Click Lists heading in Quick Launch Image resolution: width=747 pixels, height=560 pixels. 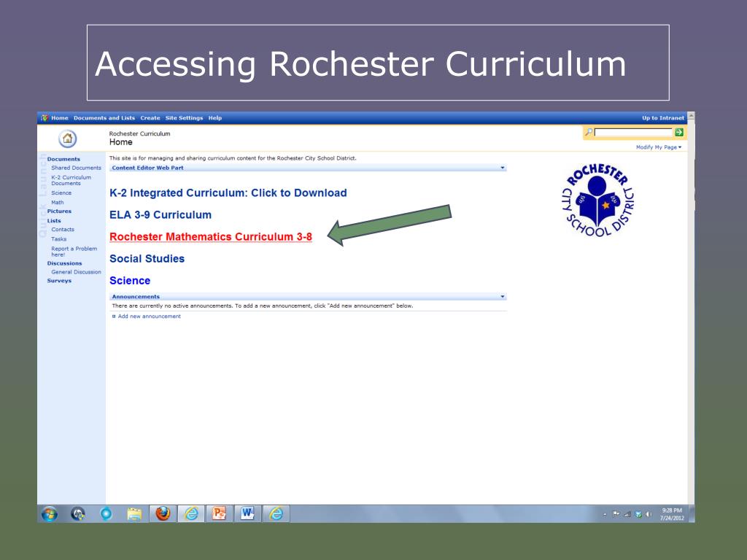click(x=54, y=220)
